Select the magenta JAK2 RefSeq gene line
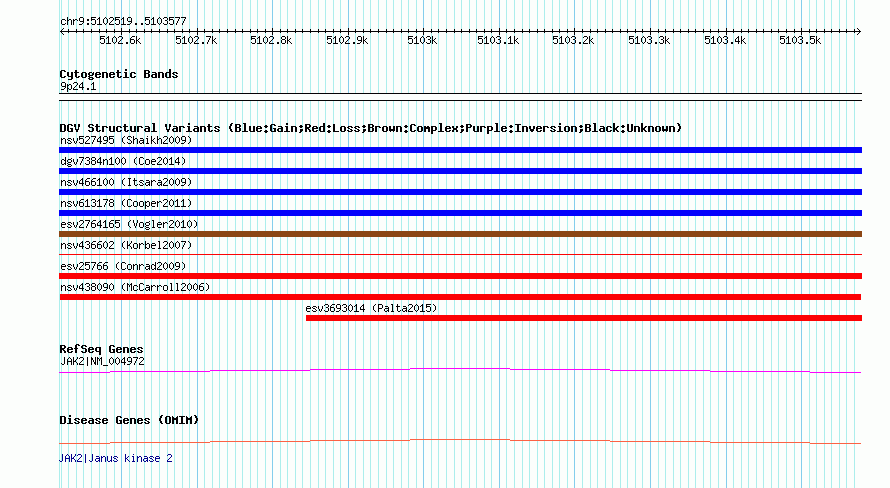 point(460,371)
